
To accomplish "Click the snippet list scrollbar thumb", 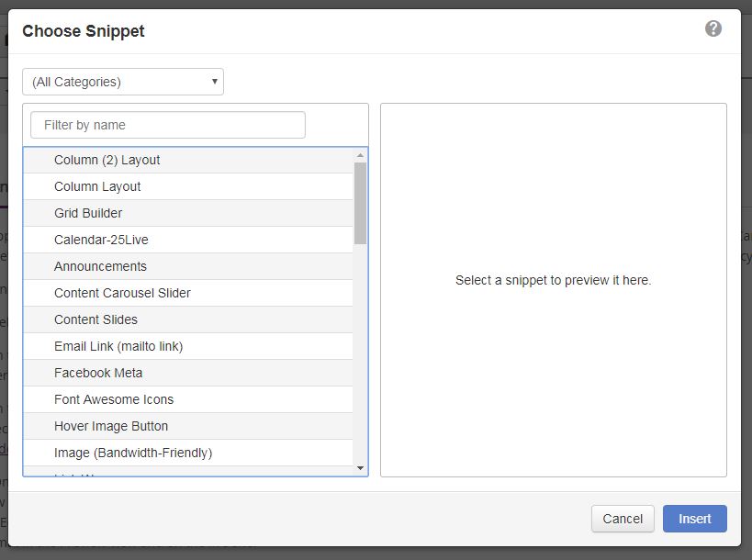I will [x=360, y=202].
